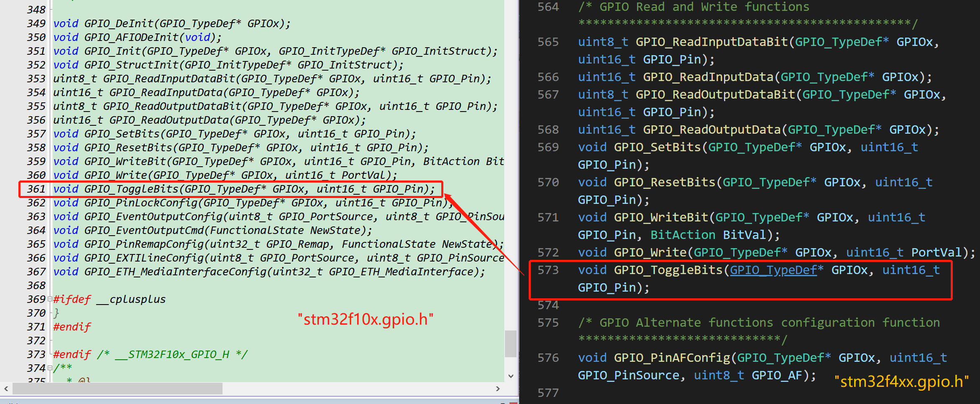Image resolution: width=980 pixels, height=404 pixels.
Task: Click GPIO_WriteBit on line 359
Action: (x=125, y=161)
